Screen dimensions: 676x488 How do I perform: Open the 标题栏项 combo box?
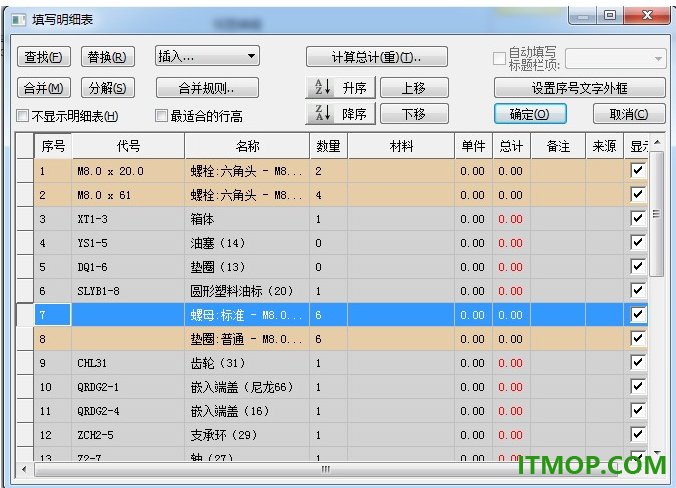[x=615, y=58]
